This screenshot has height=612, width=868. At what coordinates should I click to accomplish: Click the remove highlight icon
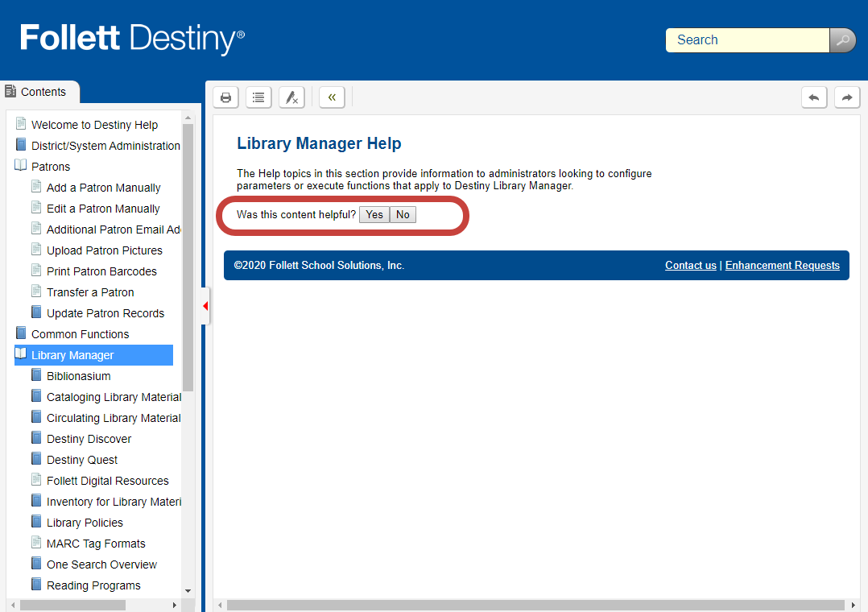[291, 97]
